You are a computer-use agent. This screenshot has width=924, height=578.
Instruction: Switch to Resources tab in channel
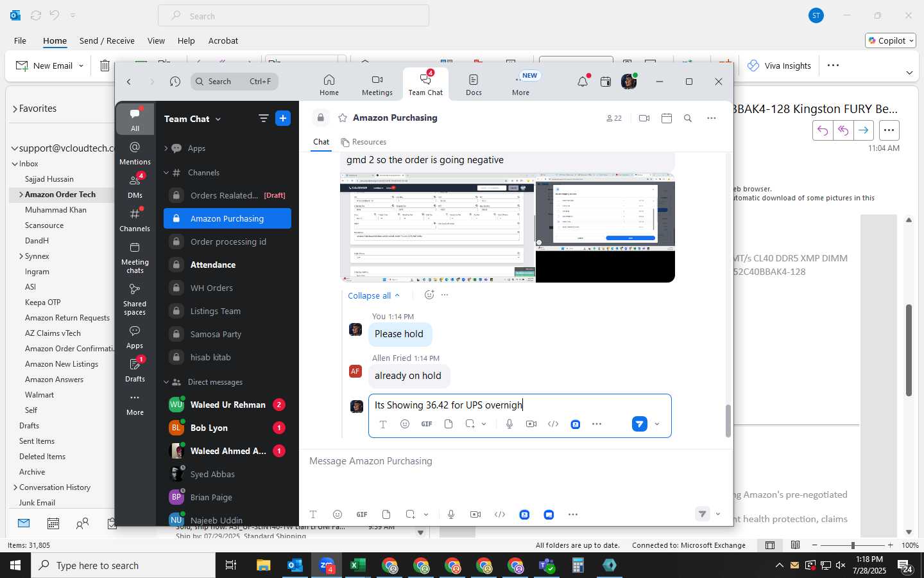click(364, 142)
